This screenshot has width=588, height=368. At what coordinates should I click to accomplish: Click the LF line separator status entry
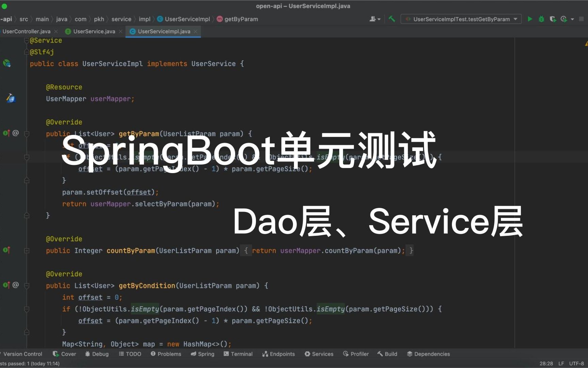tap(561, 364)
